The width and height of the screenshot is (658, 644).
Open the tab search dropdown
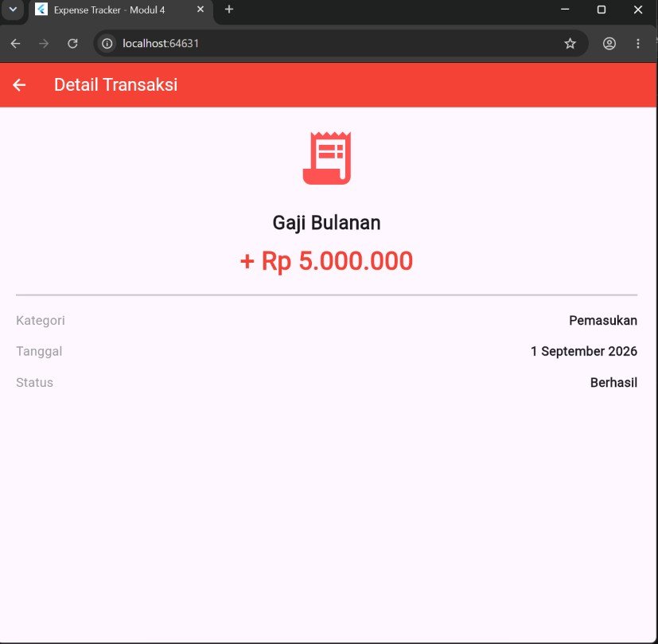tap(13, 10)
